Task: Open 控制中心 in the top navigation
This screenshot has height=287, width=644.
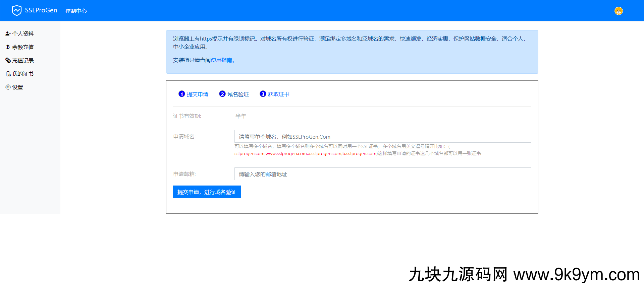Action: click(76, 11)
